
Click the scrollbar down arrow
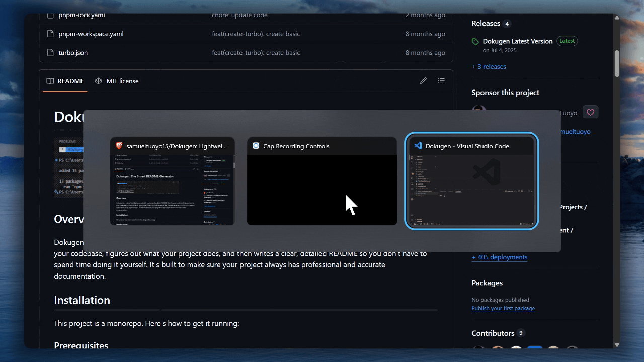tap(617, 345)
